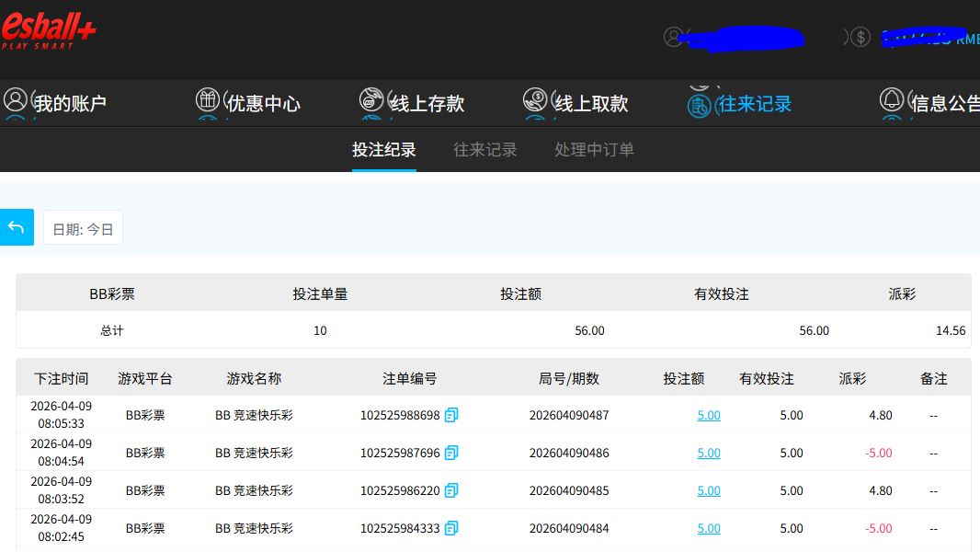Open the 线上存款 deposit icon
This screenshot has width=980, height=552.
(371, 99)
